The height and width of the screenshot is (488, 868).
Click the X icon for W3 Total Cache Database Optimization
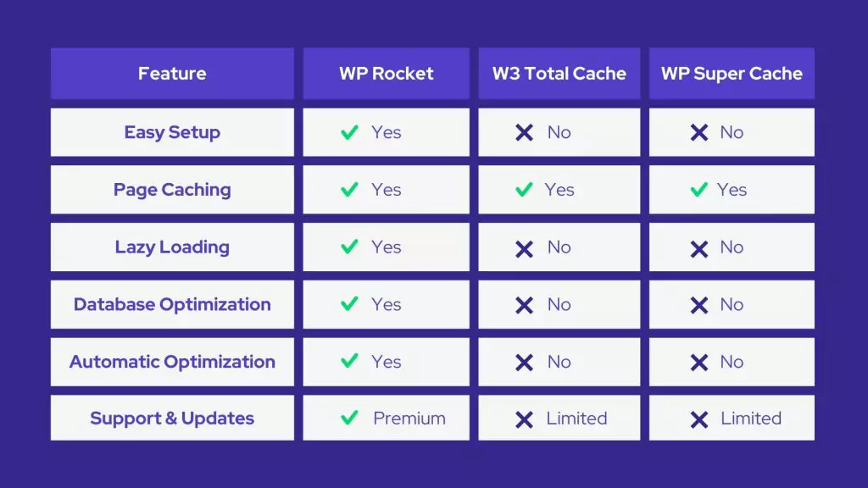pyautogui.click(x=525, y=305)
